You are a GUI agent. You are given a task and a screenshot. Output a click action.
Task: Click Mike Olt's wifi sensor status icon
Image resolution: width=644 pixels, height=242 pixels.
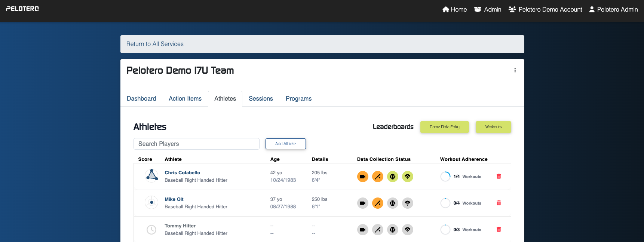(408, 203)
